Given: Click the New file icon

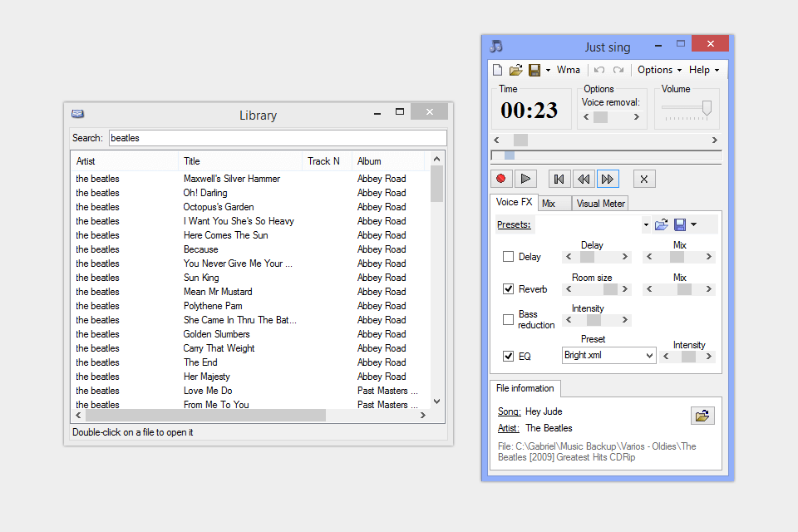Looking at the screenshot, I should click(497, 70).
